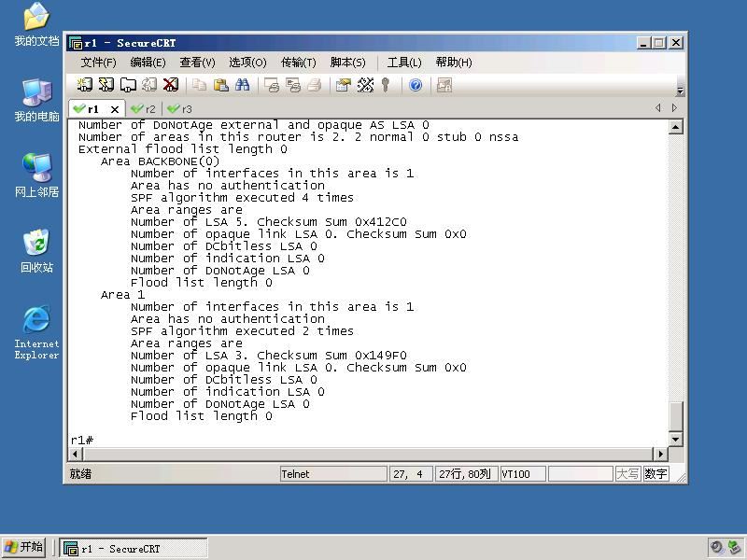The width and height of the screenshot is (747, 560).
Task: Click the Print Selection toolbar icon
Action: click(292, 85)
